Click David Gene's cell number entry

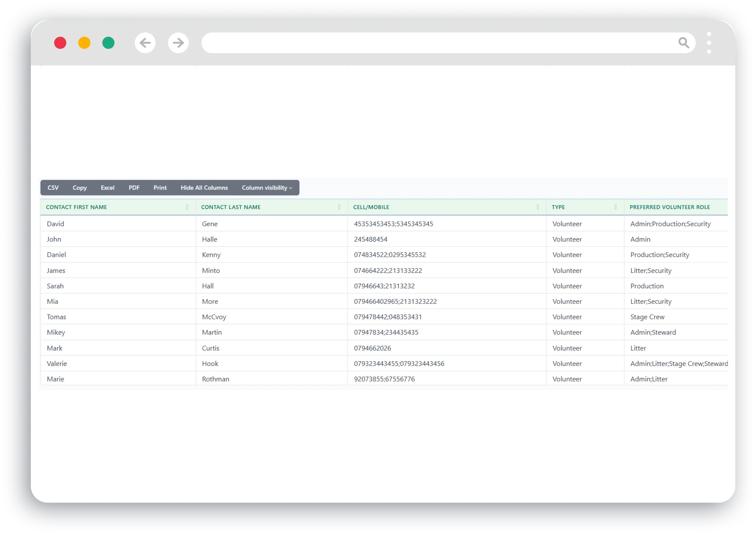tap(393, 224)
